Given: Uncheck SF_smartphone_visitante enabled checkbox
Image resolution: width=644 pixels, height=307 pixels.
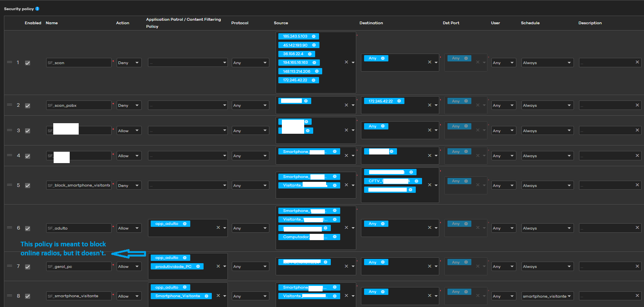Looking at the screenshot, I should point(27,296).
